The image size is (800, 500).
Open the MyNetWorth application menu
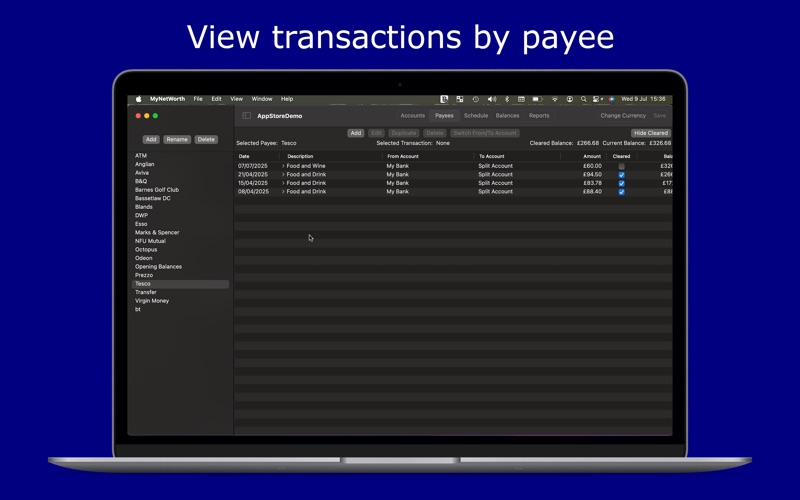(x=167, y=99)
